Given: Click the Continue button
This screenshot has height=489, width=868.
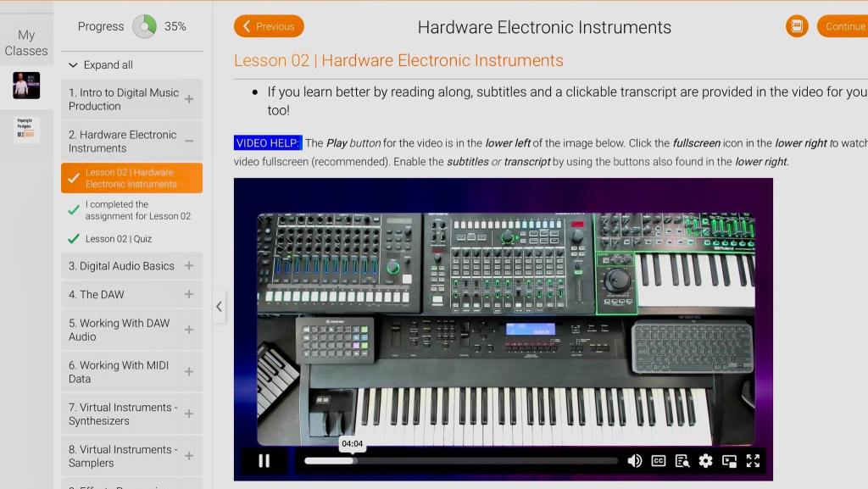Looking at the screenshot, I should (x=843, y=26).
